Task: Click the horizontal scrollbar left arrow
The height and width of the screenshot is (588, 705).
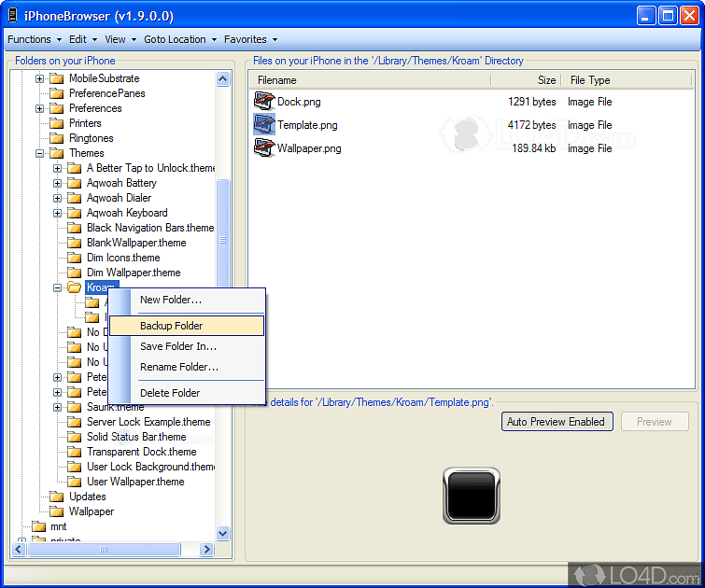Action: 19,549
